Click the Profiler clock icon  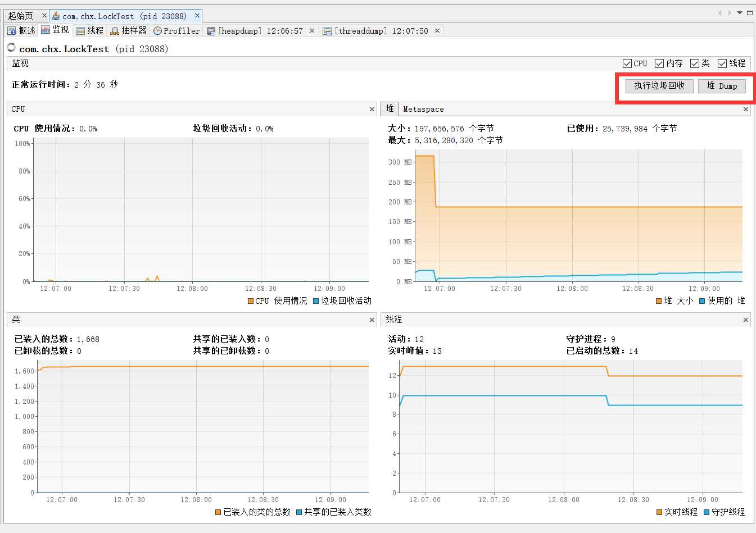[x=157, y=31]
